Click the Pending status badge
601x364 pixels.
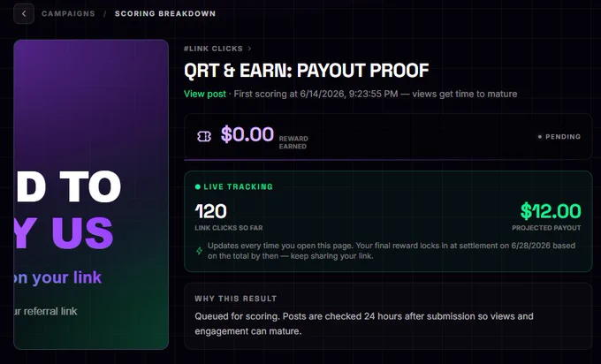(559, 137)
